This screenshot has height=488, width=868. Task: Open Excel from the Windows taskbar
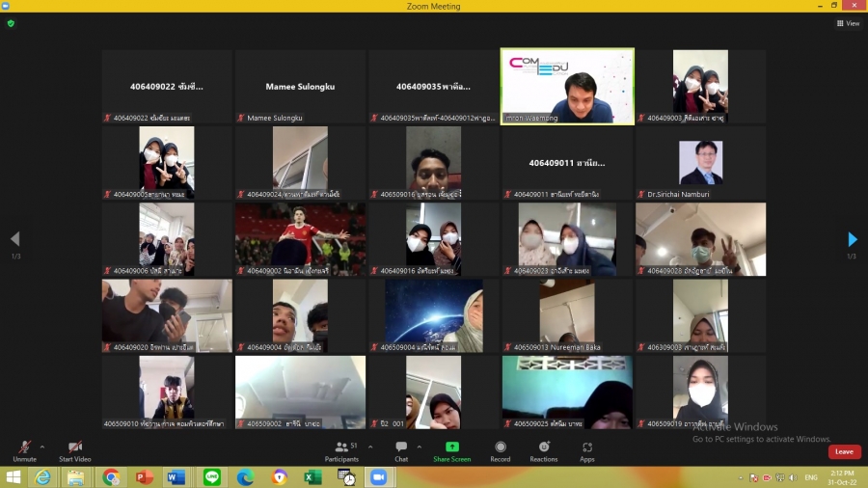pyautogui.click(x=312, y=477)
